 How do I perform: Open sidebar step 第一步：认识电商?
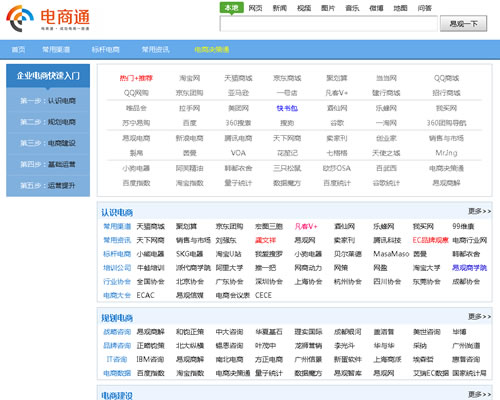coord(48,101)
